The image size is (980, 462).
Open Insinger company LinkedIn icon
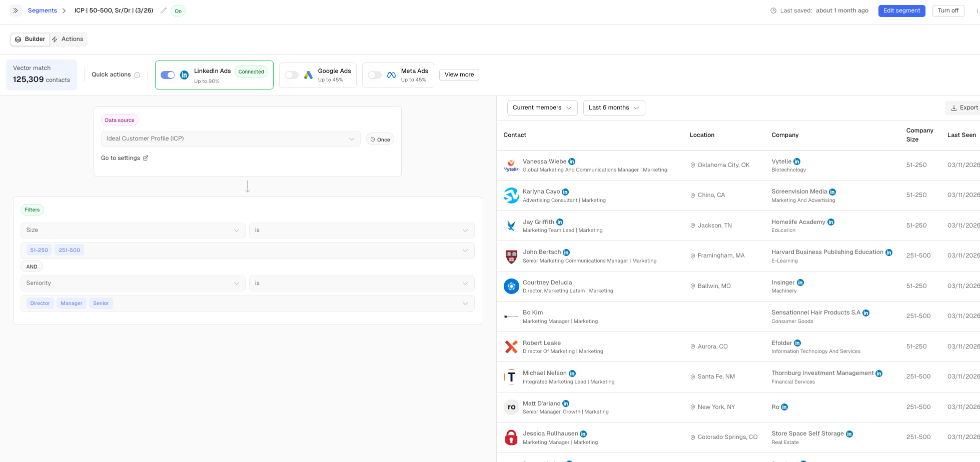pos(800,282)
